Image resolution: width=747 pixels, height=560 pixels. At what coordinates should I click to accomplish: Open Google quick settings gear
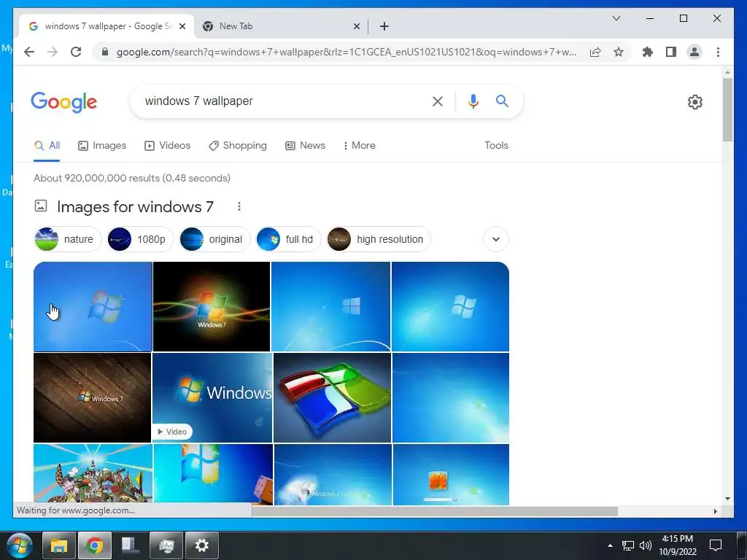coord(695,102)
